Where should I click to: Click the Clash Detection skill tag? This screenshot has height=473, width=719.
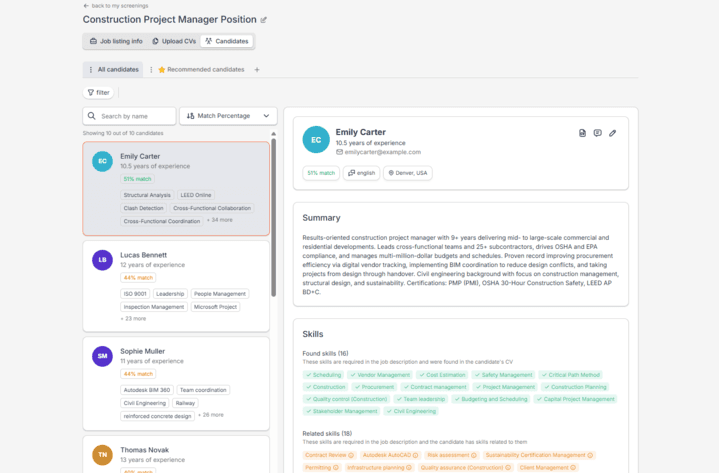point(144,208)
